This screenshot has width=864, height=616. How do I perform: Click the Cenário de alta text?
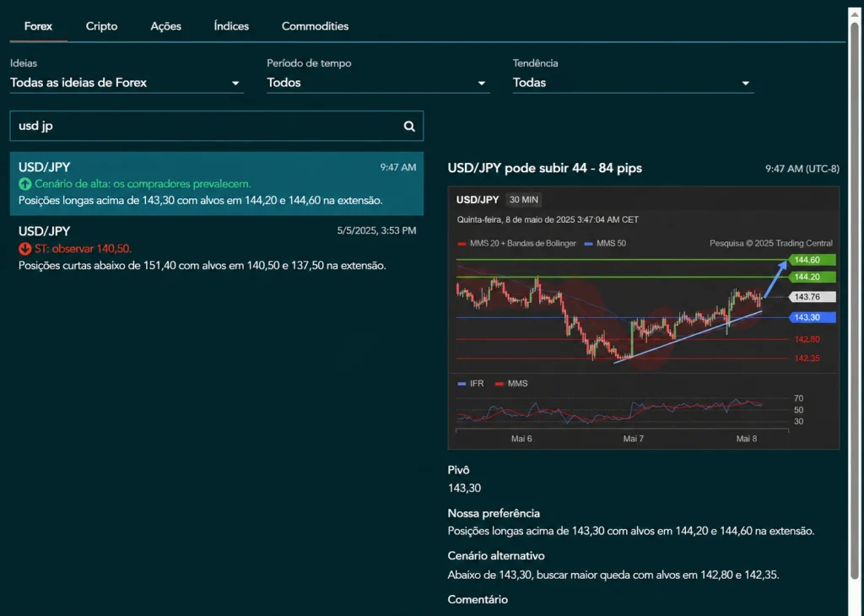click(143, 184)
